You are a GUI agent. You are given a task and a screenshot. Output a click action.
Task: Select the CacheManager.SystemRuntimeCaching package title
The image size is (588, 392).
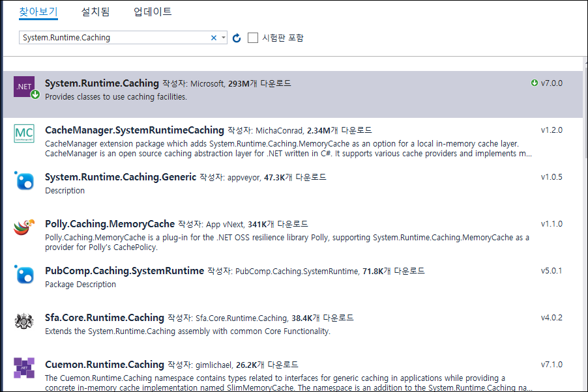[x=134, y=130]
